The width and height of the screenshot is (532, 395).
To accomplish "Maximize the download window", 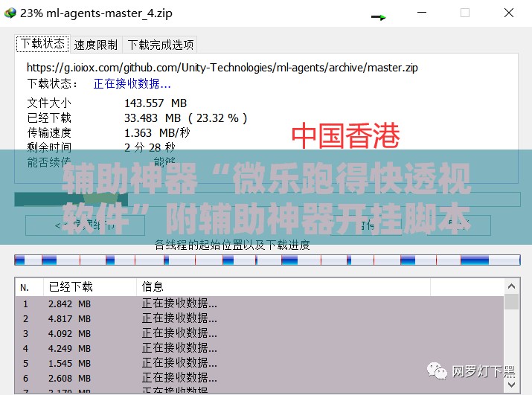I will (x=465, y=13).
